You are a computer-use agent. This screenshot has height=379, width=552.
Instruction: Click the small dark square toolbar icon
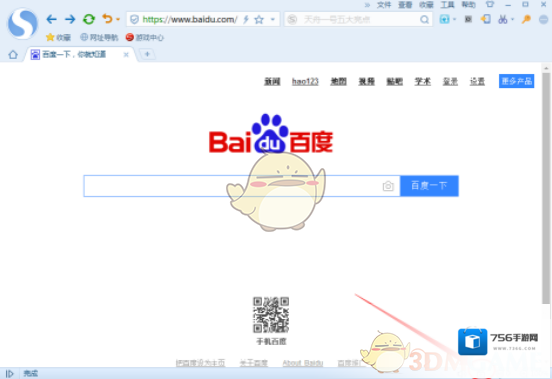(468, 19)
